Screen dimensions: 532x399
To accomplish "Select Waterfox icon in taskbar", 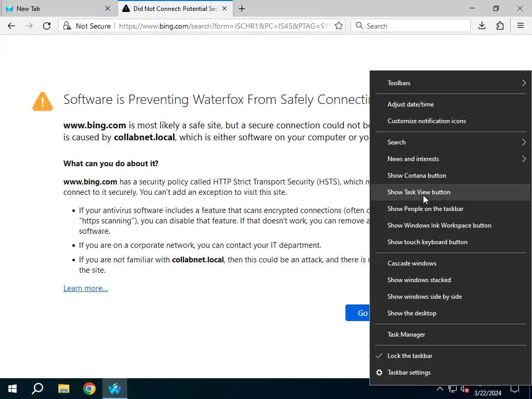I will point(115,389).
